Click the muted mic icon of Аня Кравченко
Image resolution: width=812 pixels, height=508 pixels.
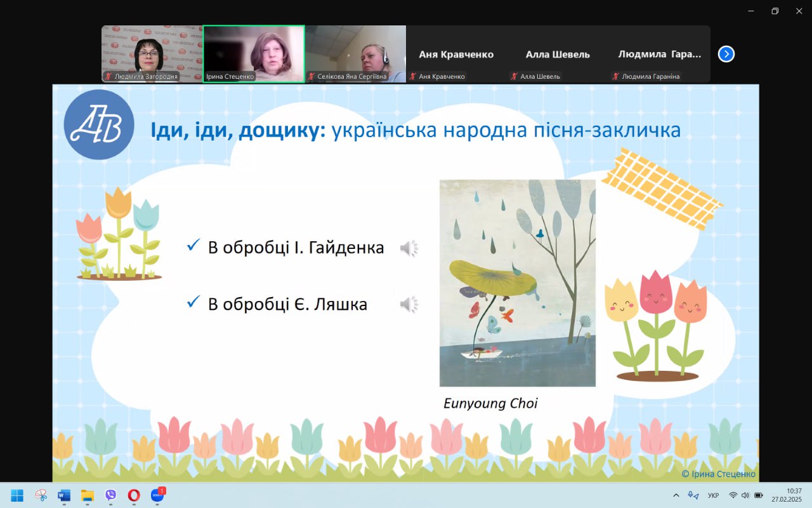point(412,76)
